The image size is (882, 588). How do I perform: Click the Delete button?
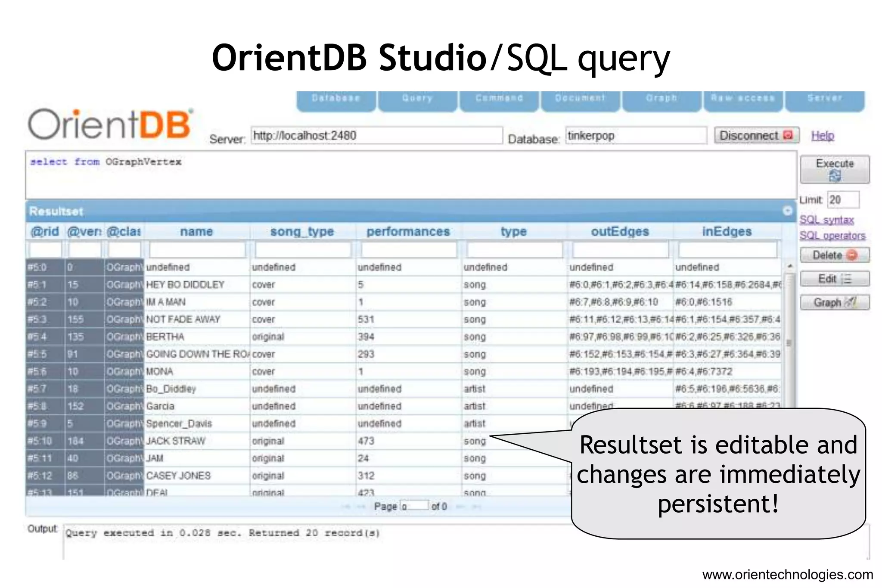[835, 255]
